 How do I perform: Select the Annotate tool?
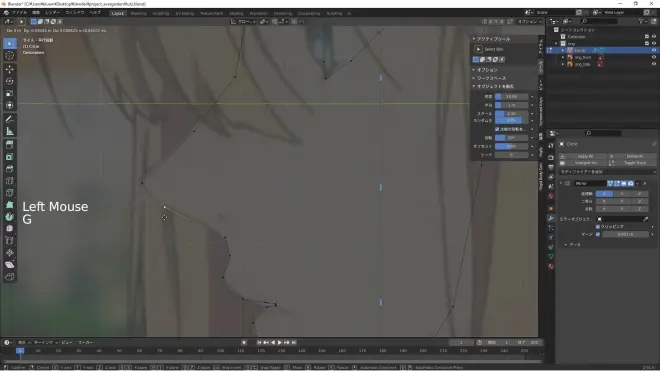(10, 120)
